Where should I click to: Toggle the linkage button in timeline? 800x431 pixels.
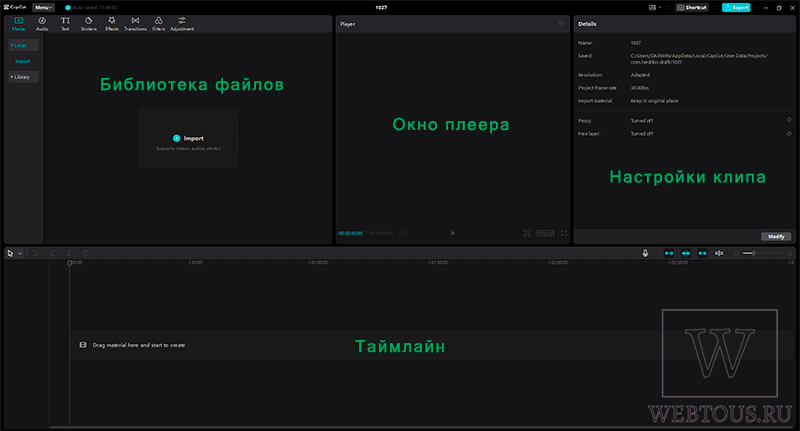(x=703, y=253)
